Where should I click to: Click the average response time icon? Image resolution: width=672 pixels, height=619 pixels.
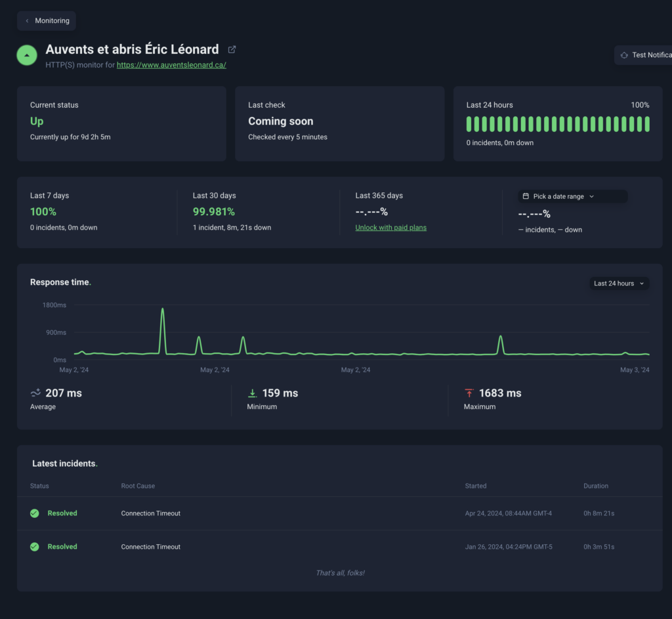(x=35, y=393)
